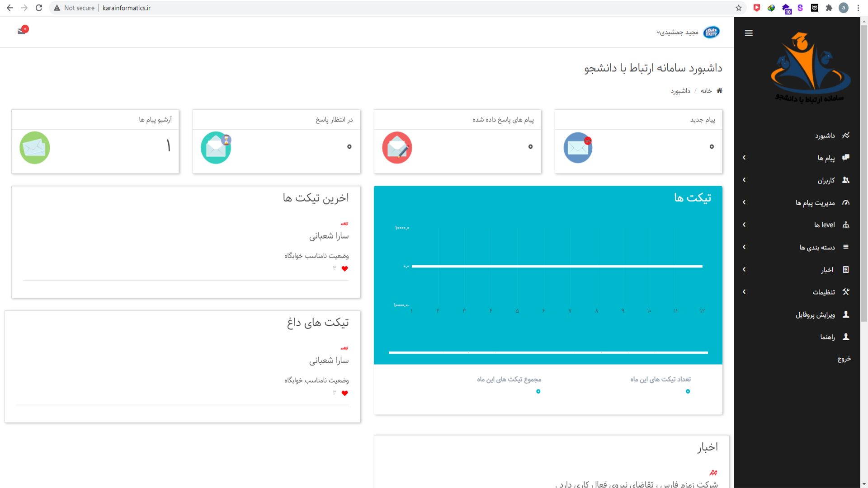
Task: Select داشبورد in the breadcrumb trail
Action: point(680,90)
